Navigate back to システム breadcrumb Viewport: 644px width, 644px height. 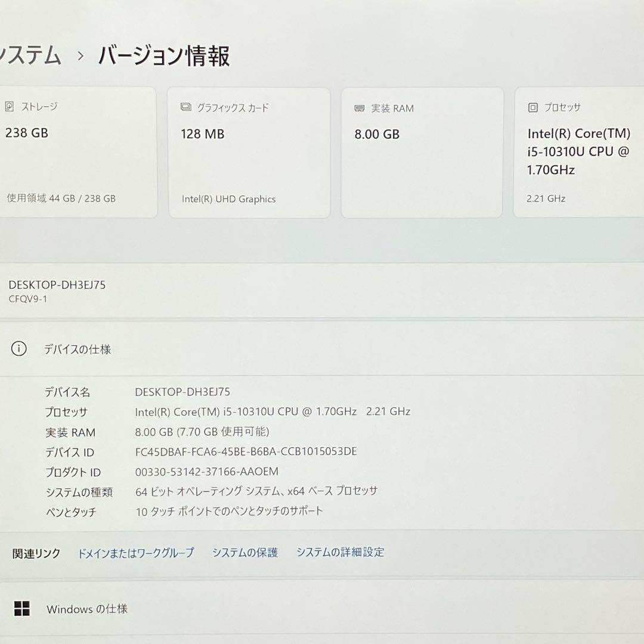coord(30,57)
